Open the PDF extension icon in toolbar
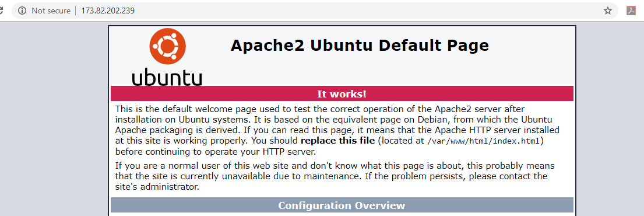Screen dimensions: 644x216 631,11
